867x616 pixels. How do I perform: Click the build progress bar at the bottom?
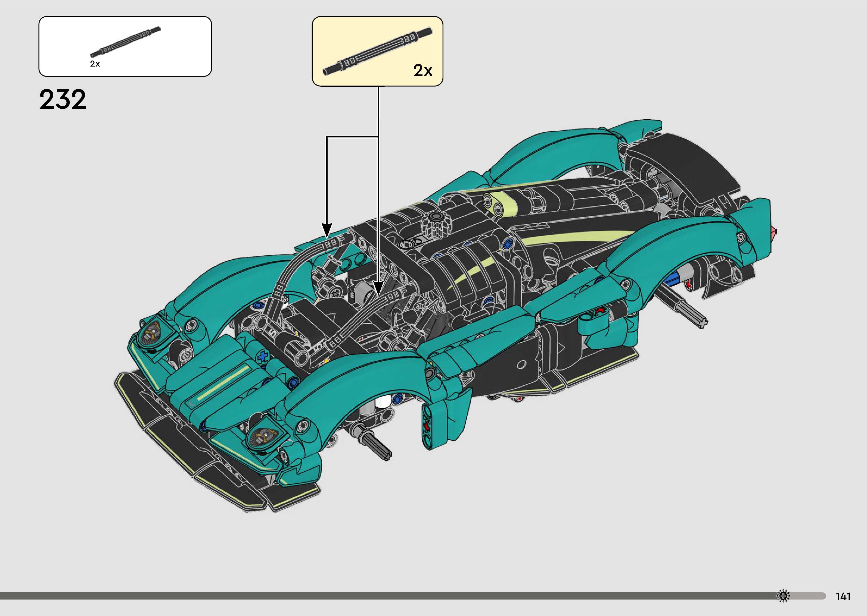point(380,596)
